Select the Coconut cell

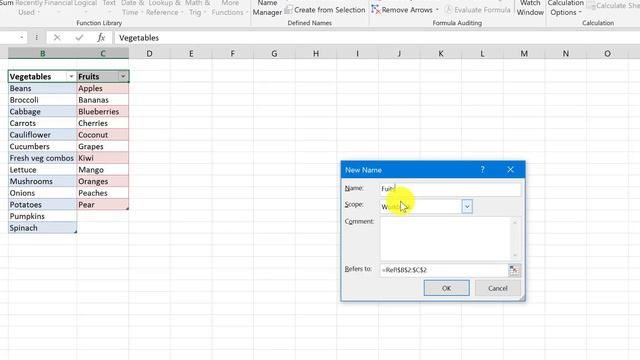coord(103,135)
